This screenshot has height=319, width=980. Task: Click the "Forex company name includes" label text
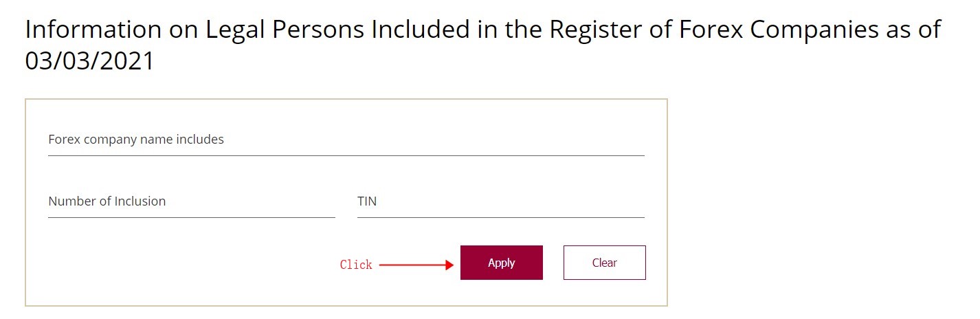(136, 140)
